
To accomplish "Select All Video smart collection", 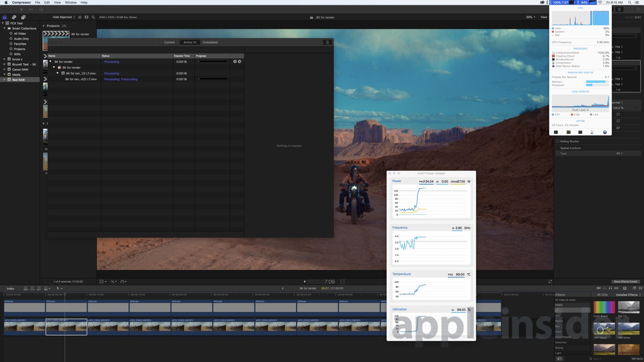I will click(x=20, y=34).
